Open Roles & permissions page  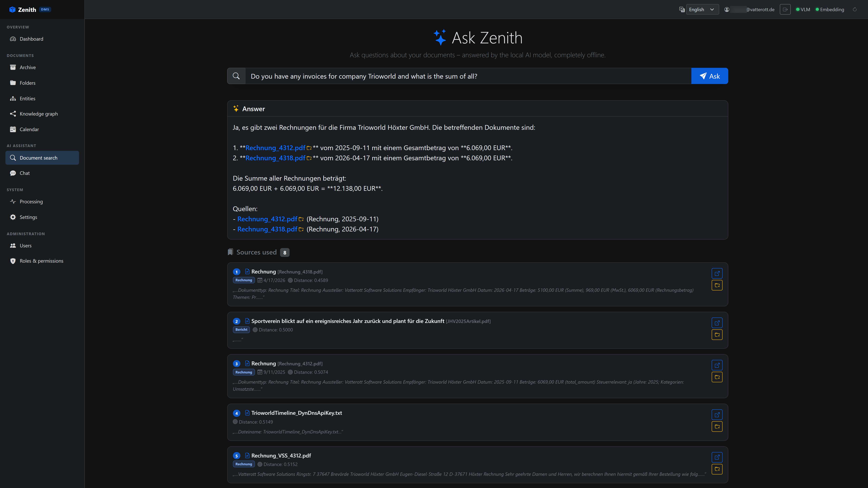tap(42, 261)
